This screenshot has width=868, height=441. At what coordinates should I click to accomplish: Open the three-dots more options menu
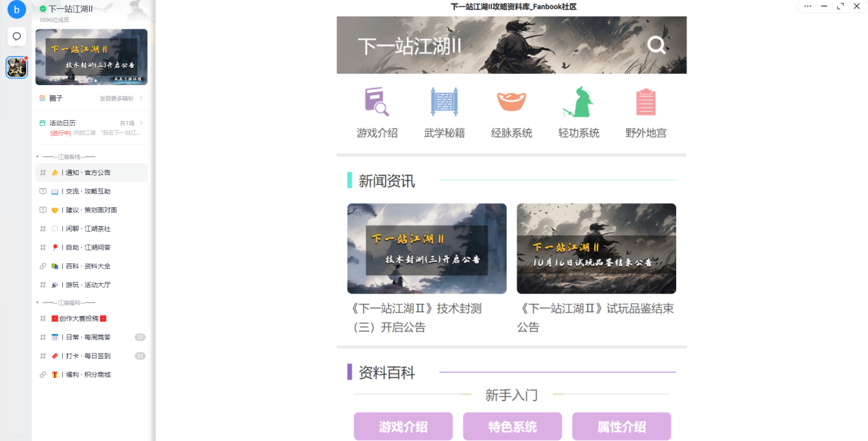pos(808,6)
